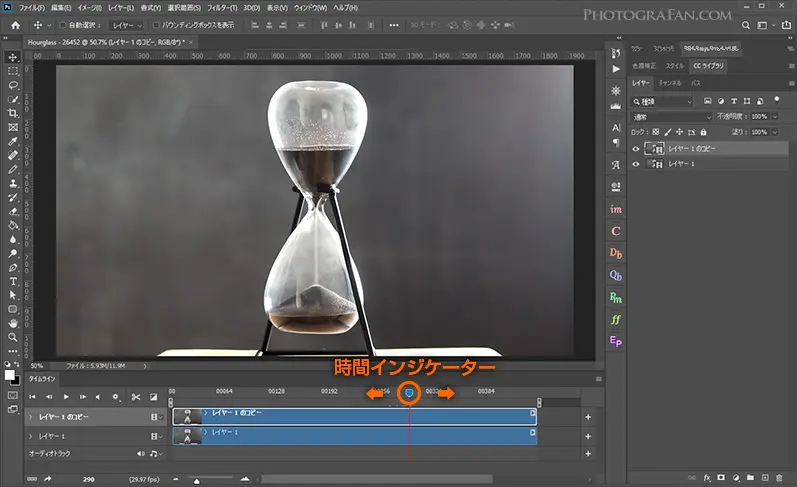Hide the レイヤー 1 のコピー layer eye

(x=636, y=149)
